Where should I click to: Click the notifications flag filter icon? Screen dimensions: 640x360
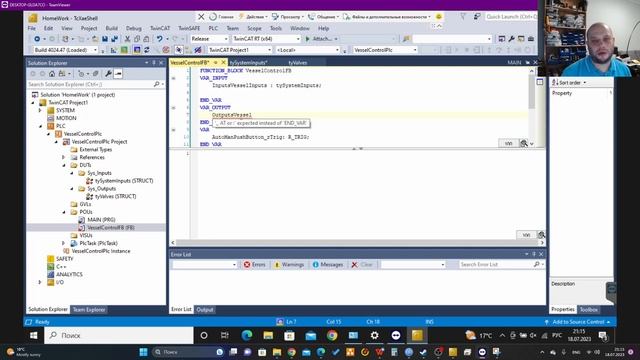coord(463,17)
